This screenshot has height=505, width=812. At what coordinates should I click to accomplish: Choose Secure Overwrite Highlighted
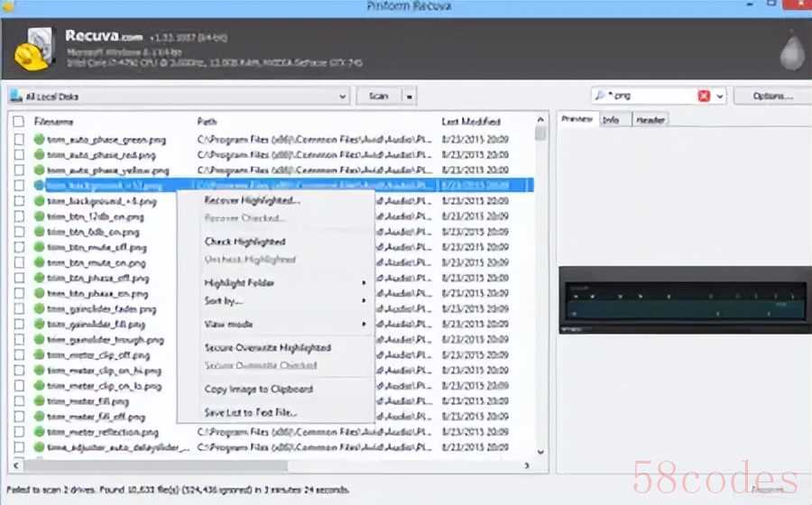point(267,348)
